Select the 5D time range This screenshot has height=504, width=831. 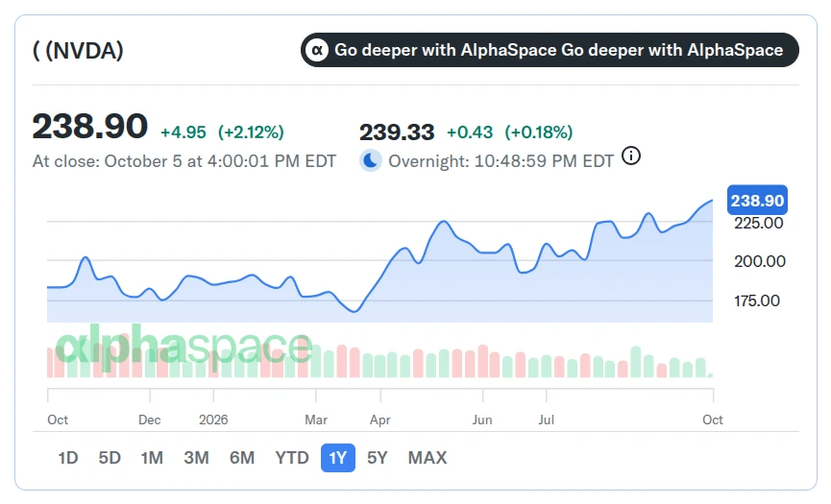click(110, 457)
